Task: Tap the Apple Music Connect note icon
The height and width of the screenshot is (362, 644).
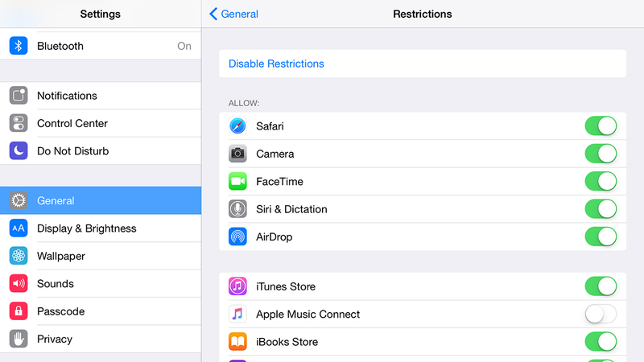Action: click(x=237, y=314)
